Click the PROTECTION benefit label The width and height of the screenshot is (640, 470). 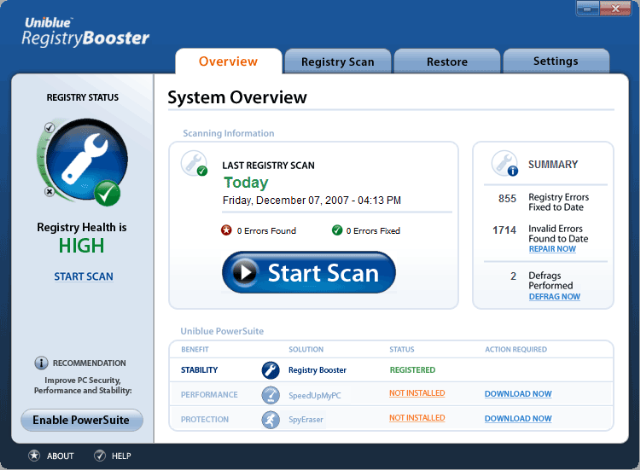(204, 419)
